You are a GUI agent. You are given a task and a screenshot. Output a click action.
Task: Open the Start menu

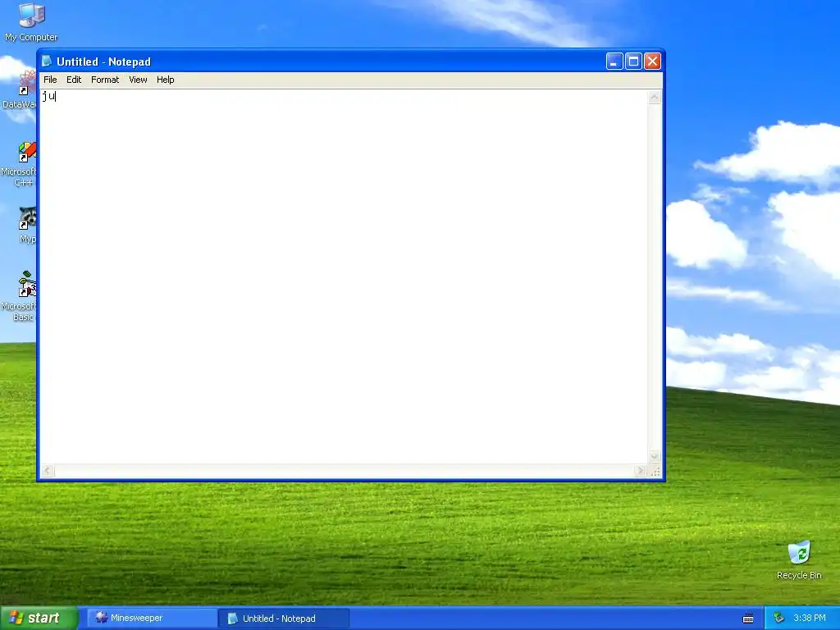tap(39, 618)
